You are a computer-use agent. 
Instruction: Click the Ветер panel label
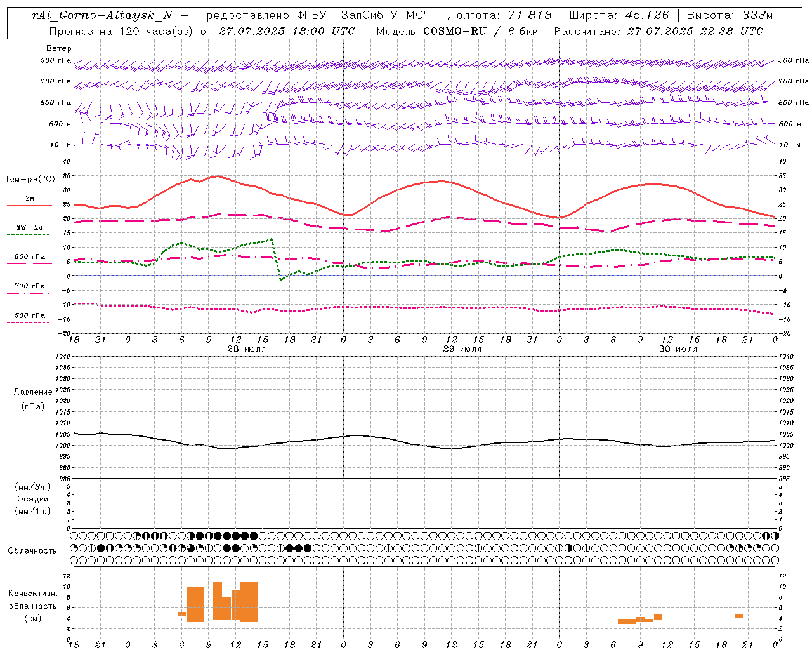[59, 48]
